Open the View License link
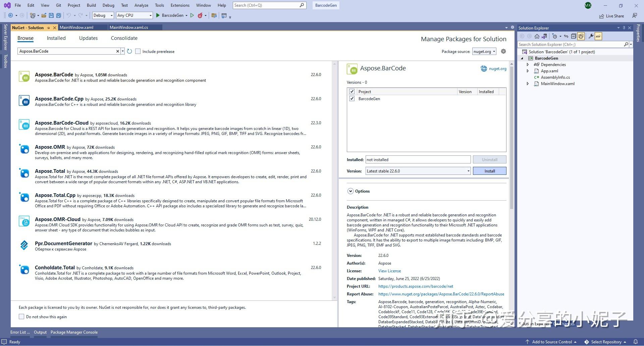This screenshot has width=644, height=346. (389, 271)
